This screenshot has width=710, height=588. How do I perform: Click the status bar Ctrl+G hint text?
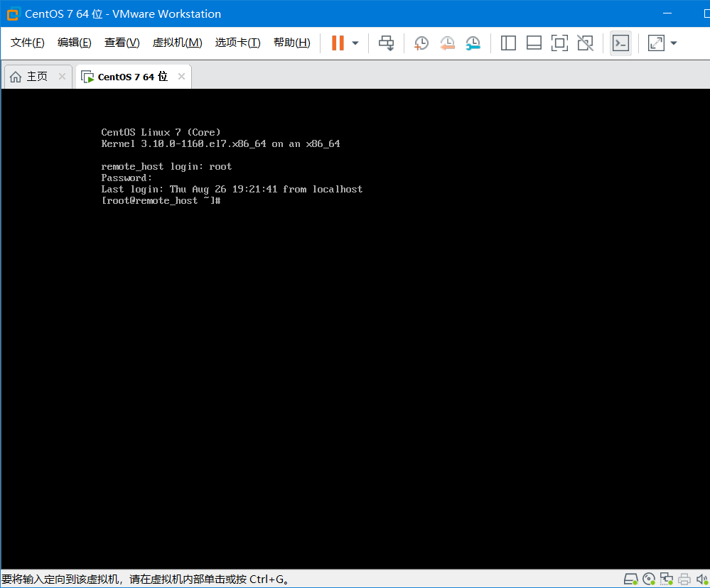coord(146,579)
